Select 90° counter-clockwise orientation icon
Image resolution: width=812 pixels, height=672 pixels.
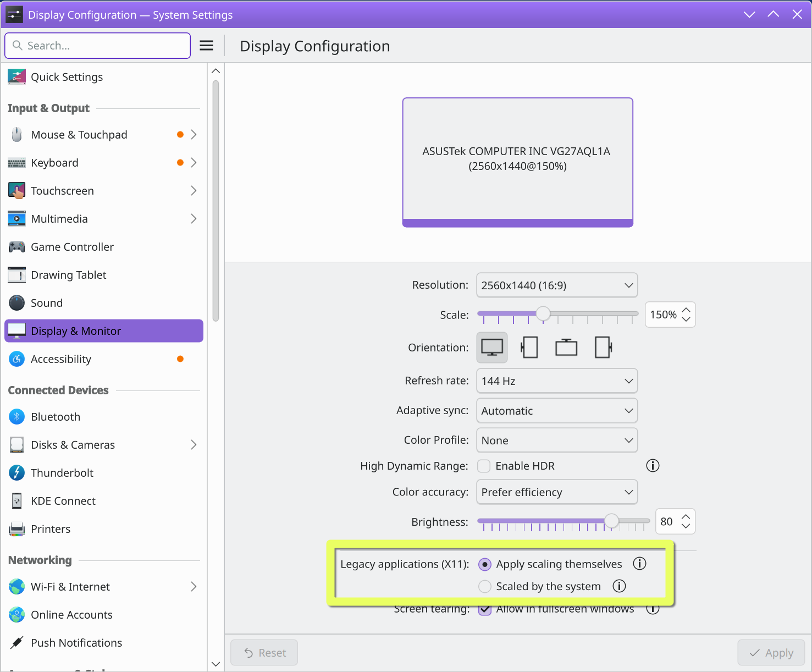coord(603,348)
